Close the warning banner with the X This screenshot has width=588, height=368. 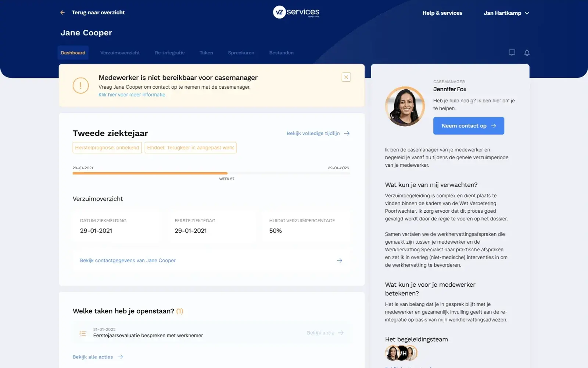(x=346, y=77)
